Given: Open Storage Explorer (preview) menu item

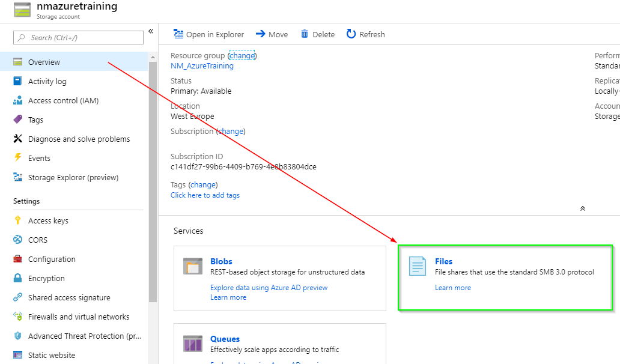Looking at the screenshot, I should (x=73, y=177).
